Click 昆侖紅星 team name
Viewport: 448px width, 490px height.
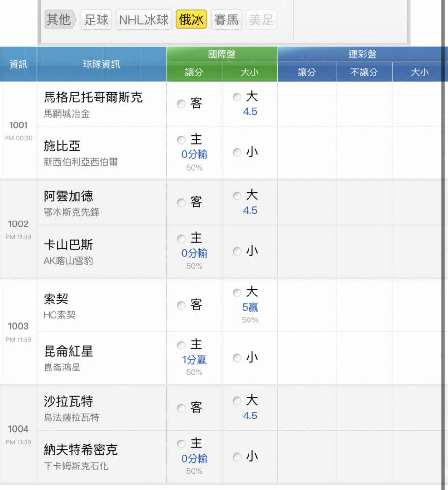click(x=68, y=351)
